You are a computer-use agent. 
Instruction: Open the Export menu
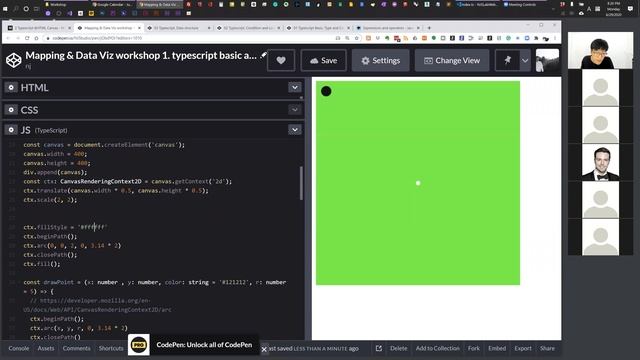pos(523,348)
